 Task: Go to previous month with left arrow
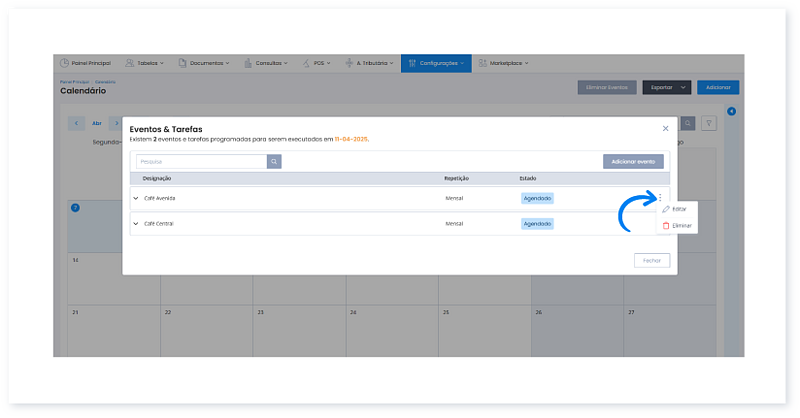coord(77,124)
